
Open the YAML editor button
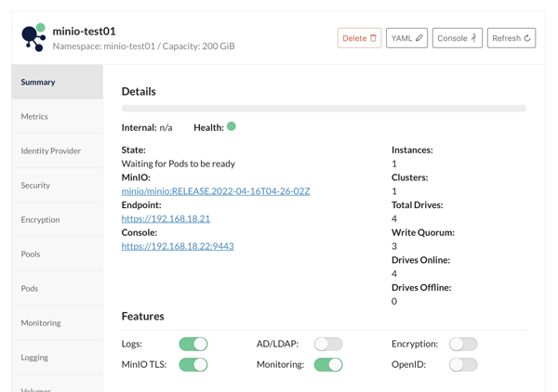tap(406, 38)
